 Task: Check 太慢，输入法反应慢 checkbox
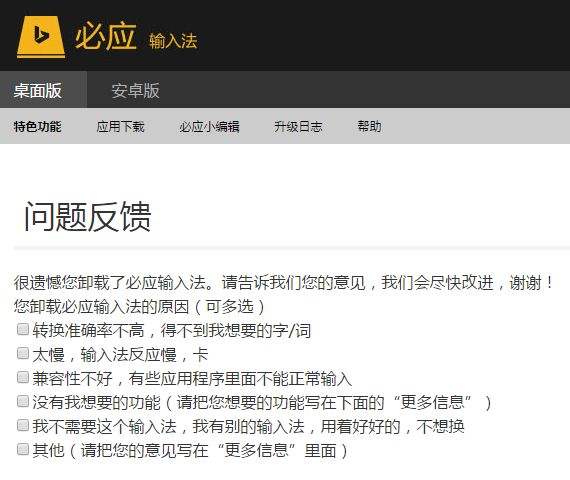(x=23, y=353)
